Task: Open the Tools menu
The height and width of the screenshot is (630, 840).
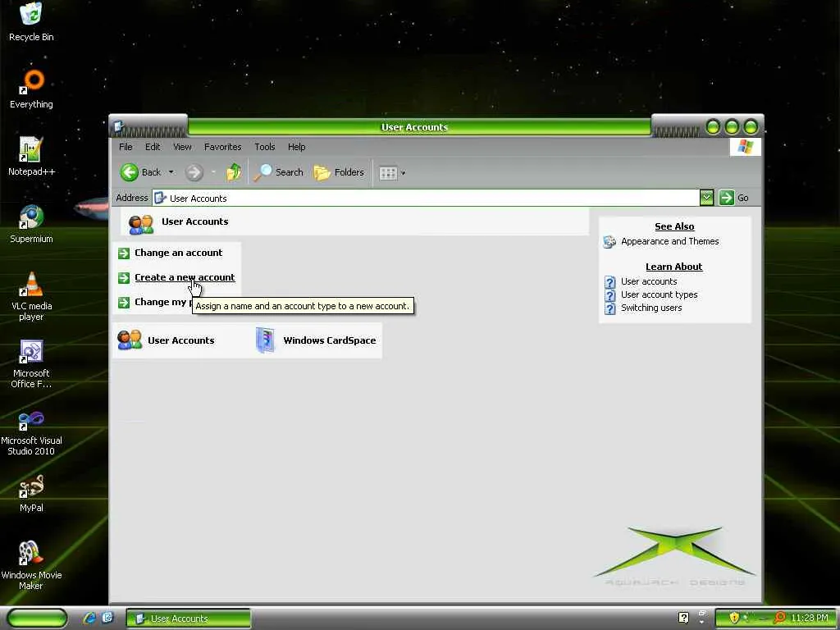Action: 265,147
